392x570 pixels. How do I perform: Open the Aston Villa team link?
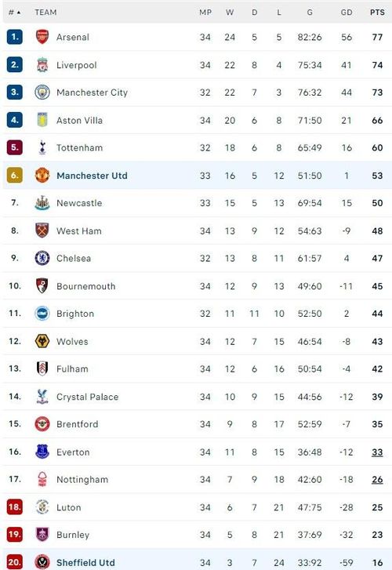(79, 120)
